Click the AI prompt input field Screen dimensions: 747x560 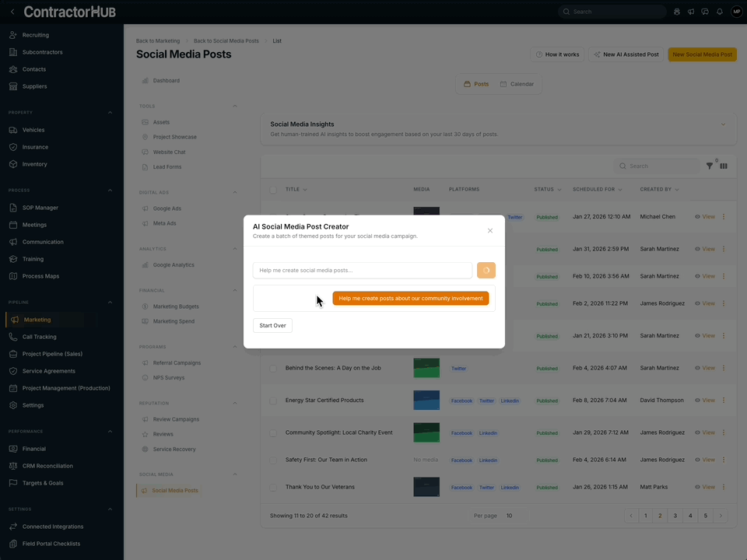(x=362, y=270)
